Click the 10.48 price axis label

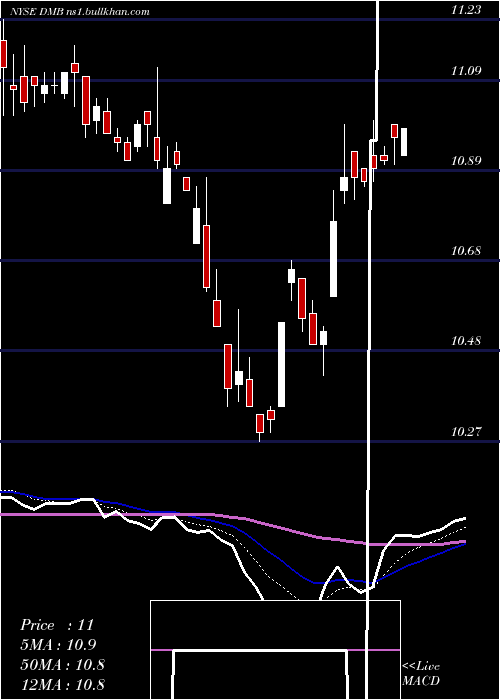coord(466,341)
